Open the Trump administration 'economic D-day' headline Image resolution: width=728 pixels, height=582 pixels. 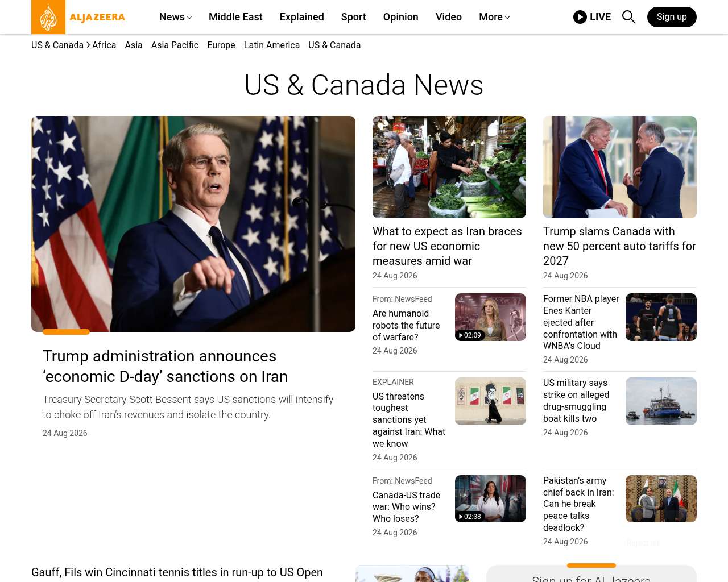pyautogui.click(x=165, y=367)
